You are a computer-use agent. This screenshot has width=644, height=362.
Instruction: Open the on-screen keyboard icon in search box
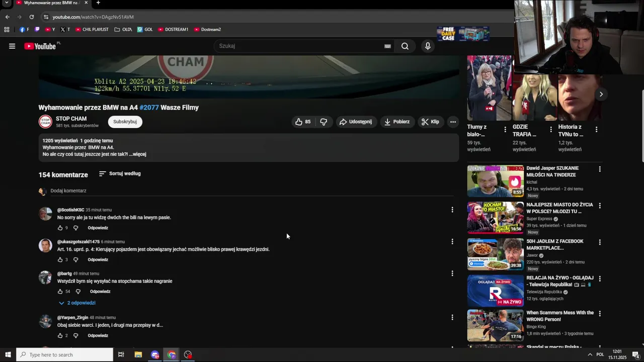tap(387, 46)
